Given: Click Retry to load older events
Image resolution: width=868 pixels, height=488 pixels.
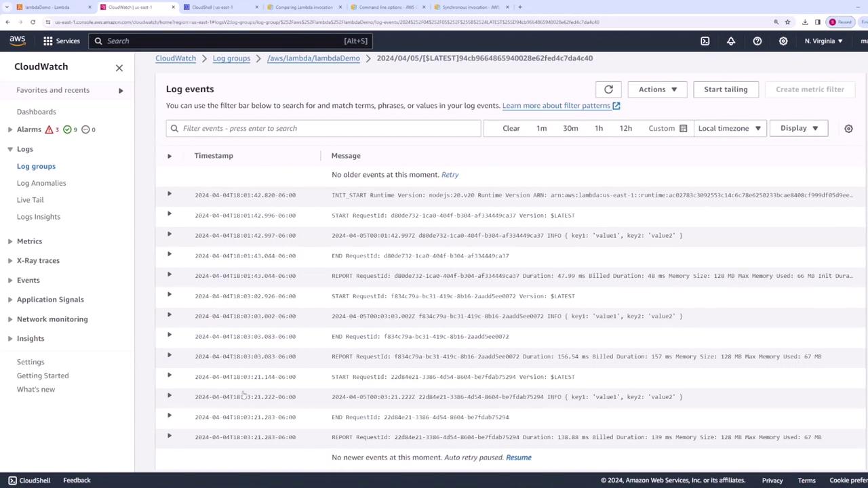Looking at the screenshot, I should click(x=450, y=175).
